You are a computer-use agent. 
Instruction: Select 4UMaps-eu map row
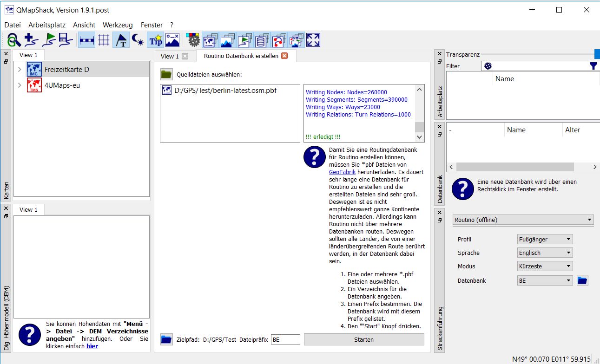82,85
